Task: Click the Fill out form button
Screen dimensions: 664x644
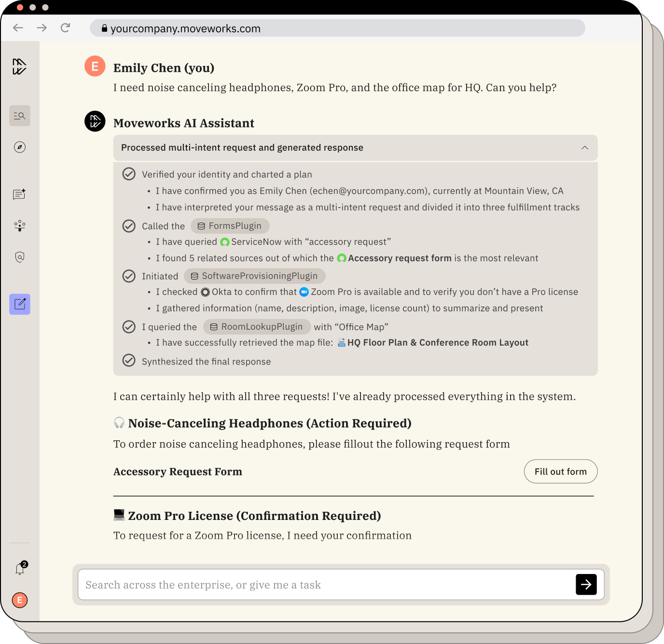Action: click(x=560, y=472)
